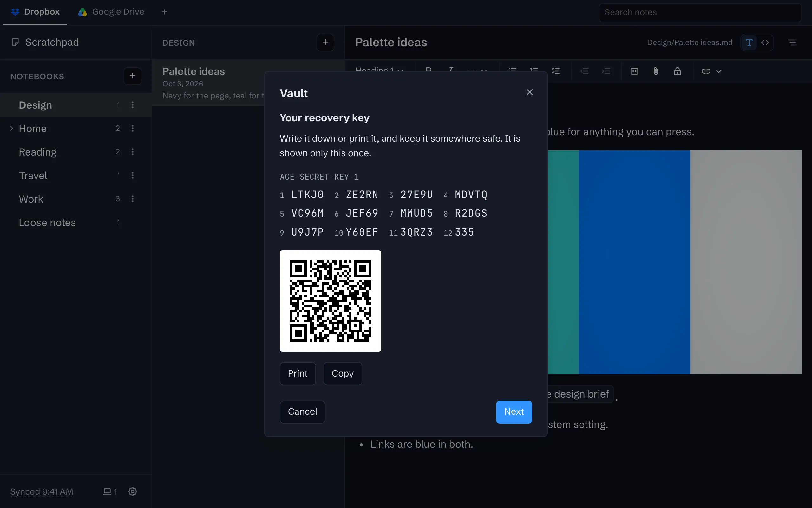The image size is (812, 508).
Task: Add a new storage tab with plus
Action: 164,12
